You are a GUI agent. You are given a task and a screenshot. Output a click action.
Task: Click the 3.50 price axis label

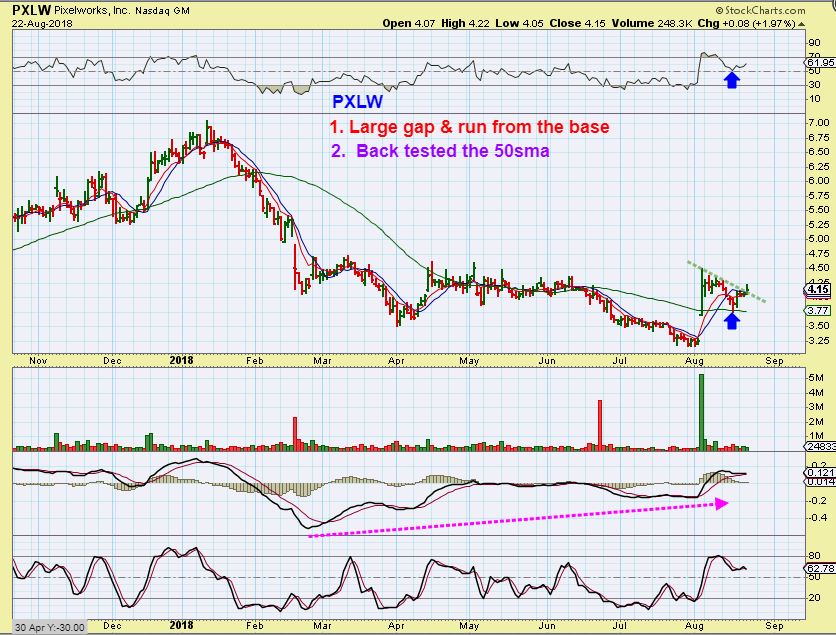pyautogui.click(x=818, y=325)
